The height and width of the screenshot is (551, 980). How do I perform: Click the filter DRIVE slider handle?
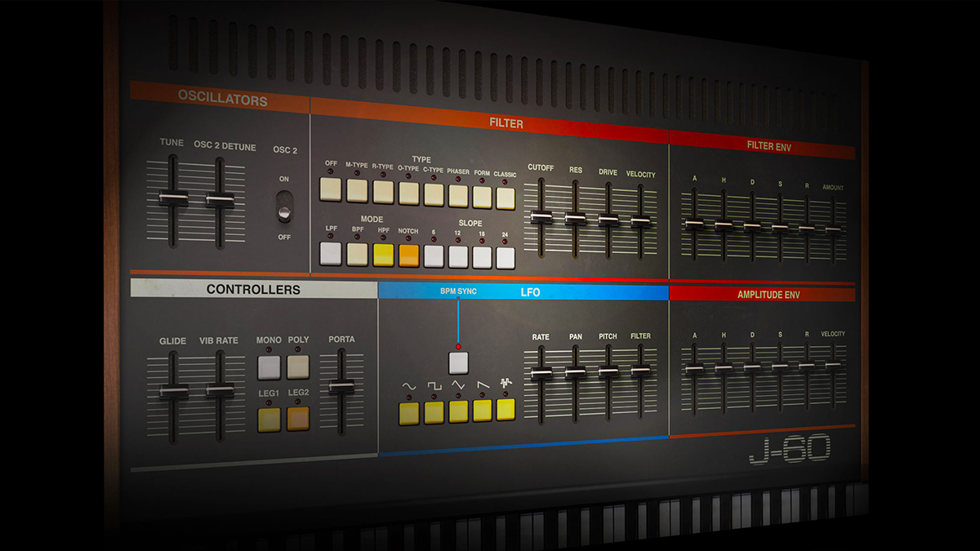click(608, 220)
